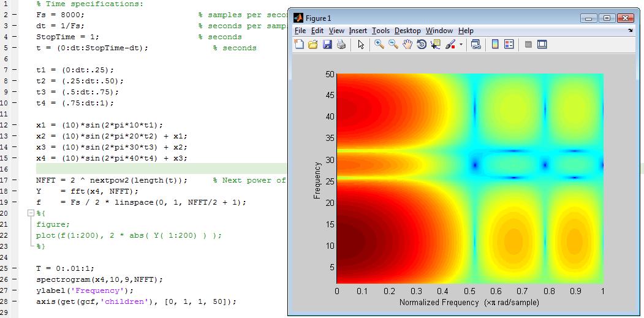Click the Hide Plot Tools icon

click(529, 44)
